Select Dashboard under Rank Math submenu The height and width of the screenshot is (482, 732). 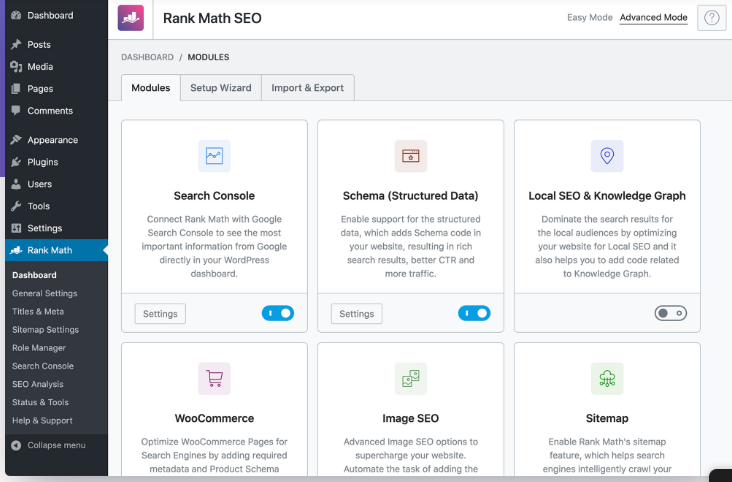pyautogui.click(x=34, y=275)
